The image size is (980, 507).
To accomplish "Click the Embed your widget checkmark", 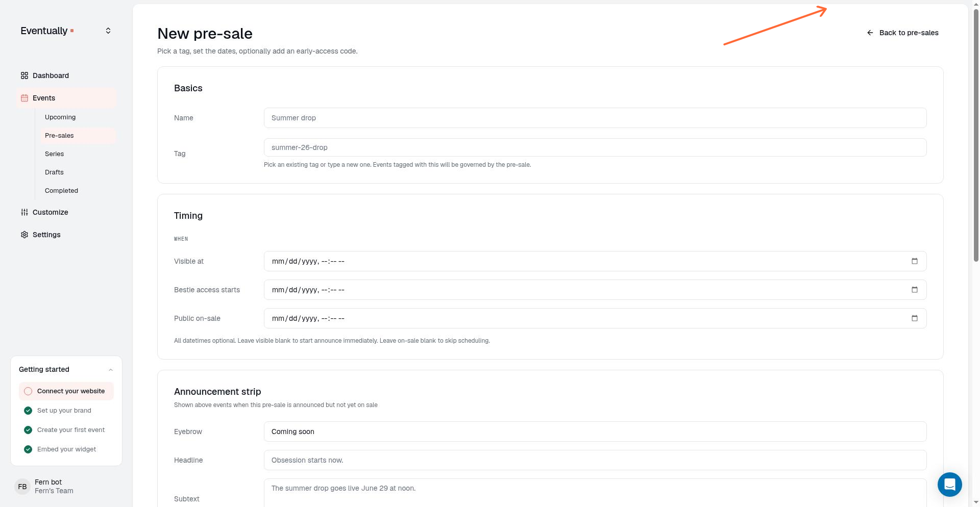I will point(28,449).
